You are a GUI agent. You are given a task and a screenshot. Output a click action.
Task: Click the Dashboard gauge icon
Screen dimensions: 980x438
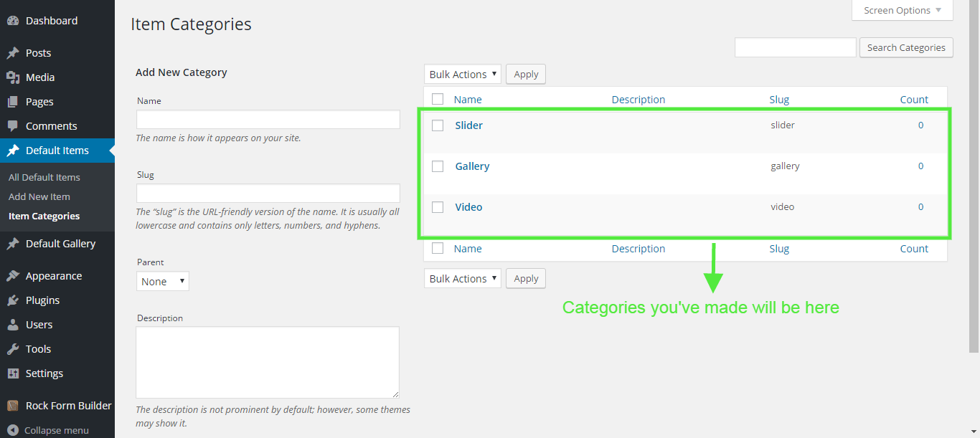13,21
